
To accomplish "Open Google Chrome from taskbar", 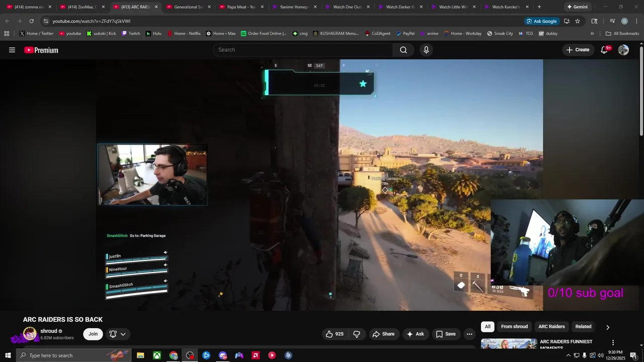I will pos(174,355).
